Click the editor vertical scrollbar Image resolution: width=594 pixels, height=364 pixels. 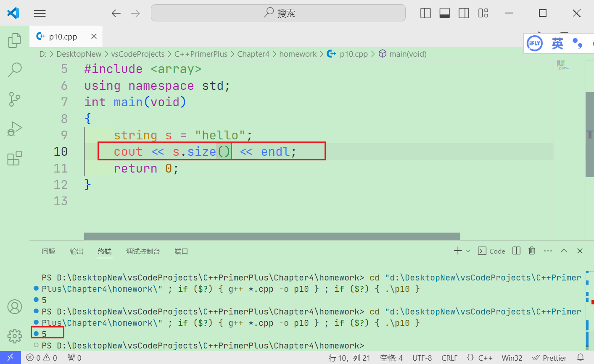coord(590,134)
